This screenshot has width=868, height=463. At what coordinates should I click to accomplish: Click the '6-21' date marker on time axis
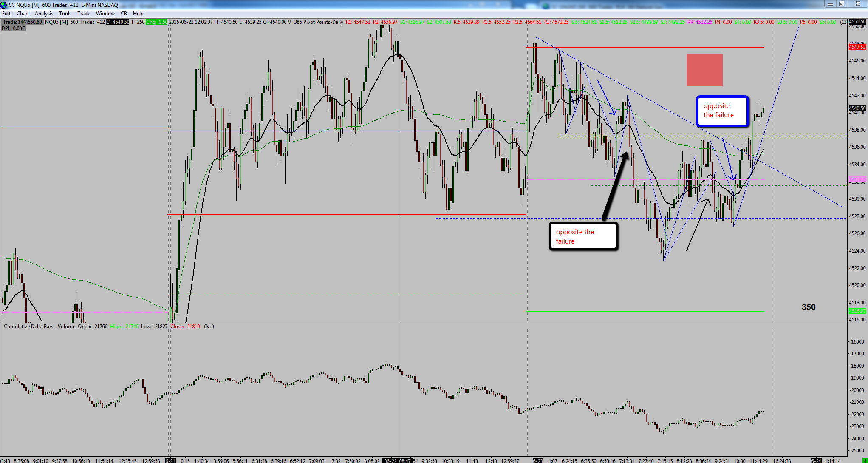point(170,460)
